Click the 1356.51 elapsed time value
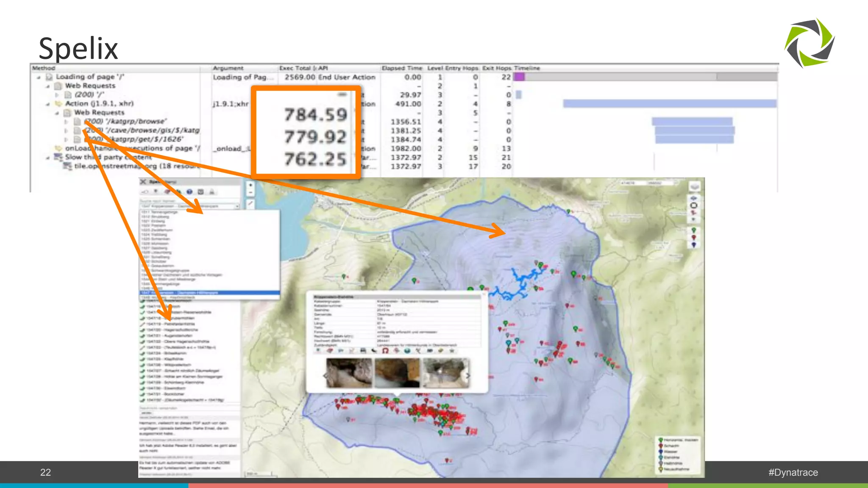The width and height of the screenshot is (868, 488). tap(406, 122)
